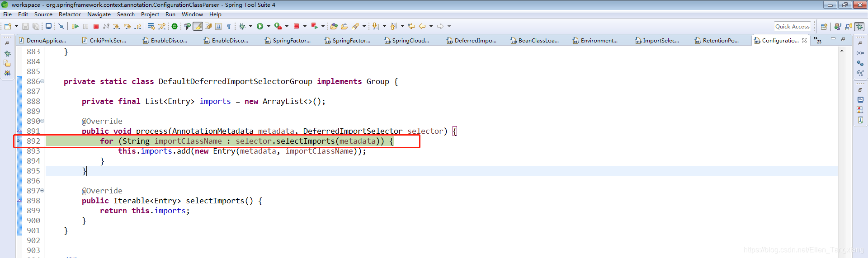This screenshot has height=258, width=868.
Task: Click the Save All icon
Action: [36, 26]
